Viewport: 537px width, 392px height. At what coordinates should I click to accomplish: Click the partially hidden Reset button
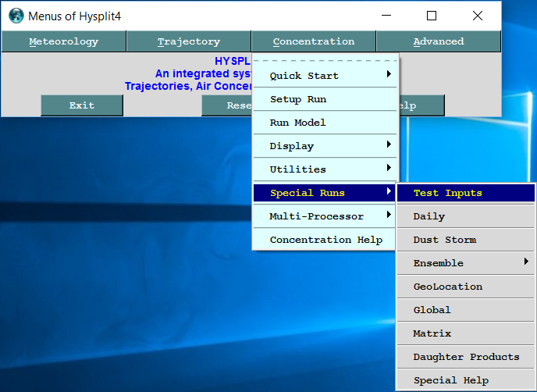[226, 105]
